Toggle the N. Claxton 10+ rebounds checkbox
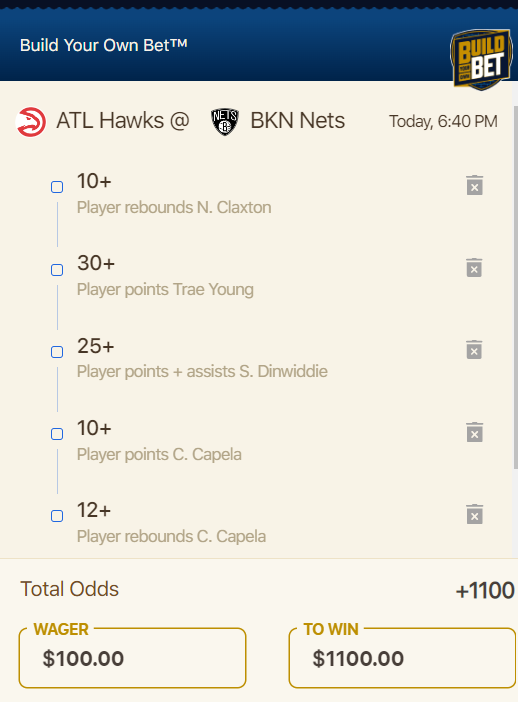Screen dimensions: 518x702 [x=57, y=187]
